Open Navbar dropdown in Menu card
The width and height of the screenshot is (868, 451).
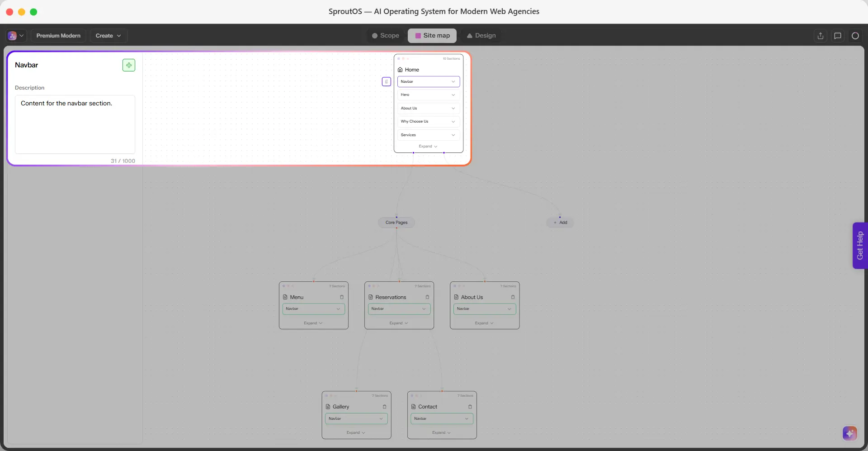pos(314,309)
